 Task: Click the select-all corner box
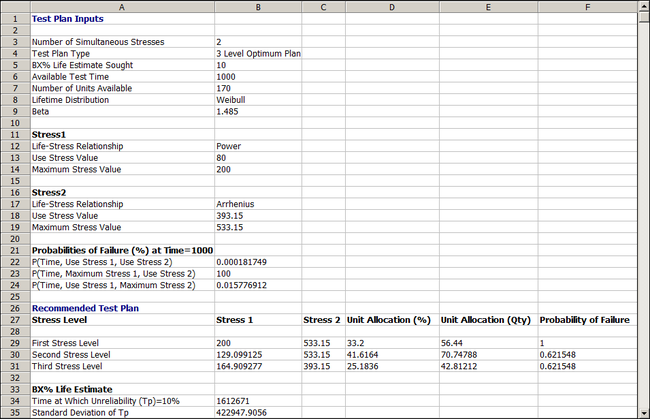pos(15,7)
